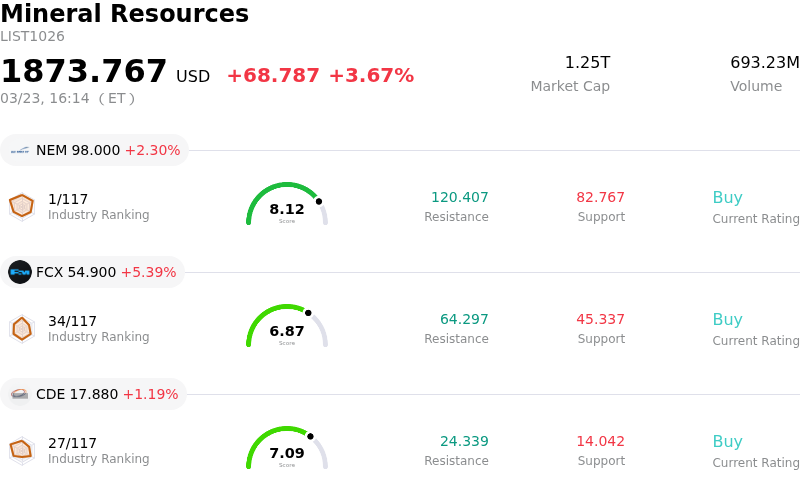Screen dimensions: 800x488
Task: Click the FCX company logo icon
Action: pos(20,272)
